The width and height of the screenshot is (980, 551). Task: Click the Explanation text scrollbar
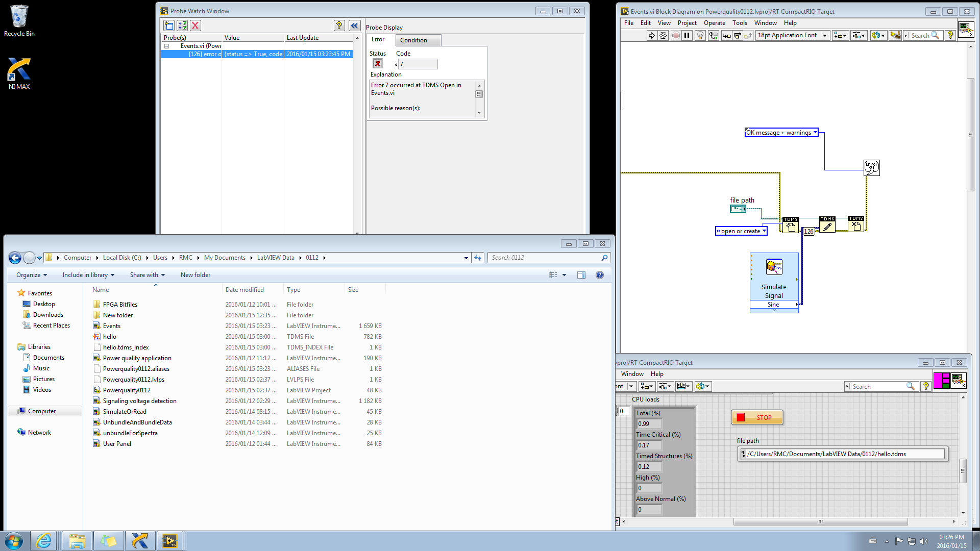(479, 99)
